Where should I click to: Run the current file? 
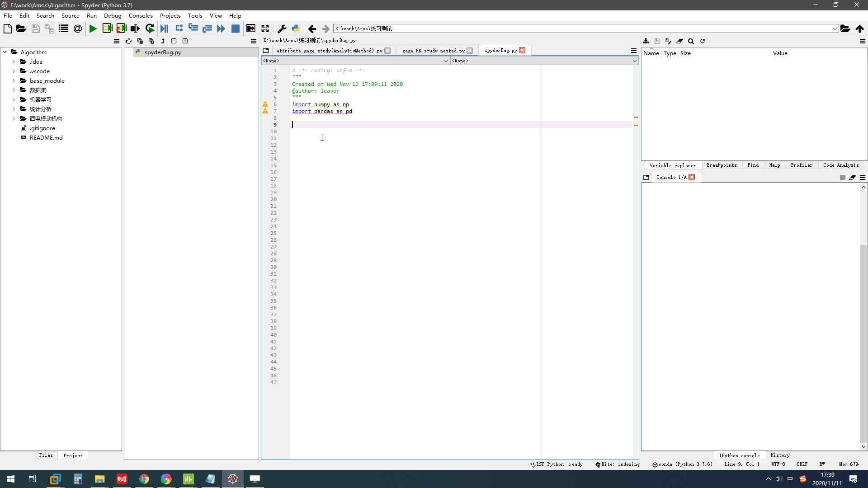(93, 28)
